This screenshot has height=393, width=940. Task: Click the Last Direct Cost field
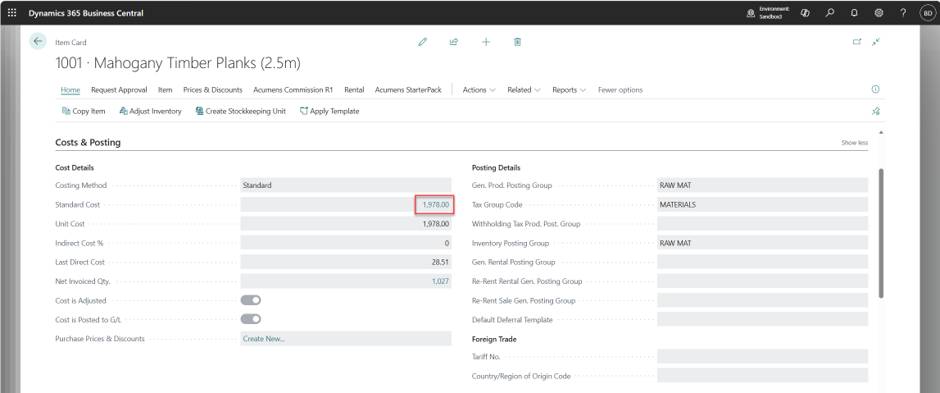tap(346, 262)
